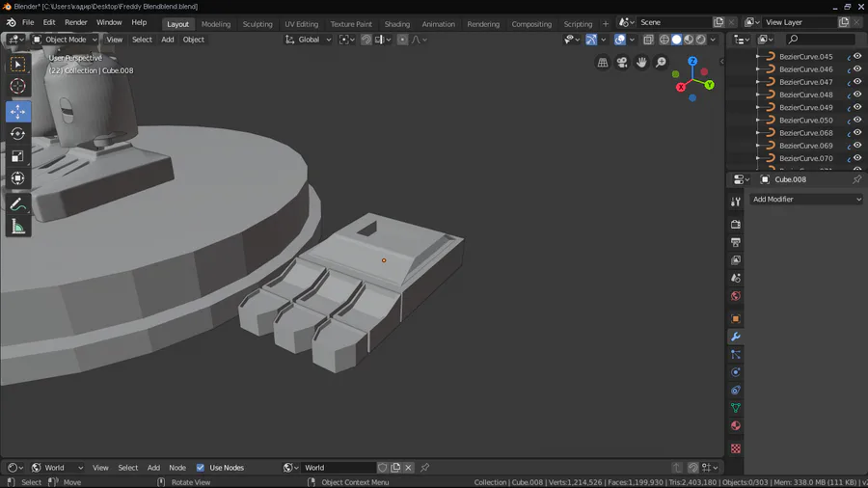Open the viewport Add menu
This screenshot has width=868, height=488.
167,40
